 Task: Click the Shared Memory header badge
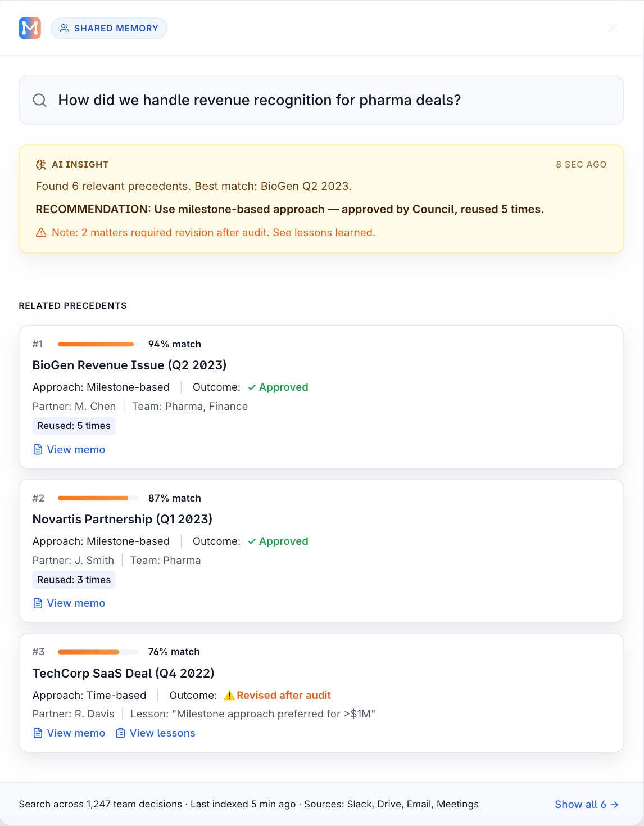pos(109,28)
